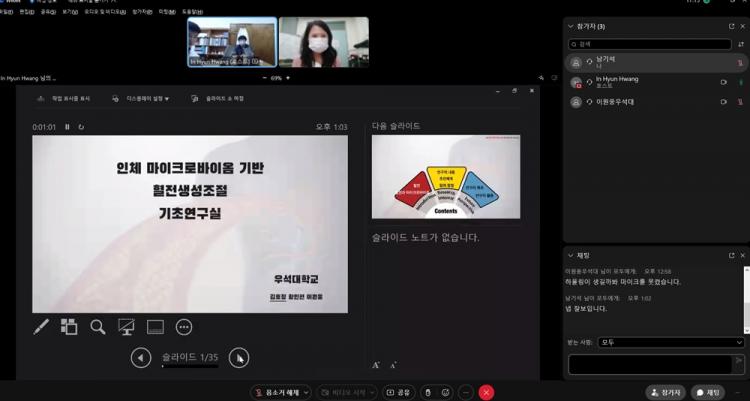Click 작업 표시줄 표시 in presenter toolbar
The image size is (750, 401).
[64, 99]
